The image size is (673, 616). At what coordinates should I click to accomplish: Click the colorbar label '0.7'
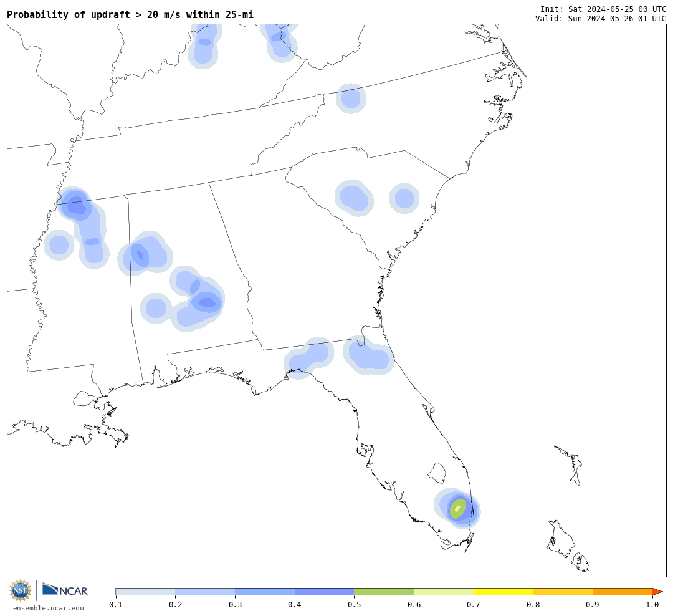(474, 605)
